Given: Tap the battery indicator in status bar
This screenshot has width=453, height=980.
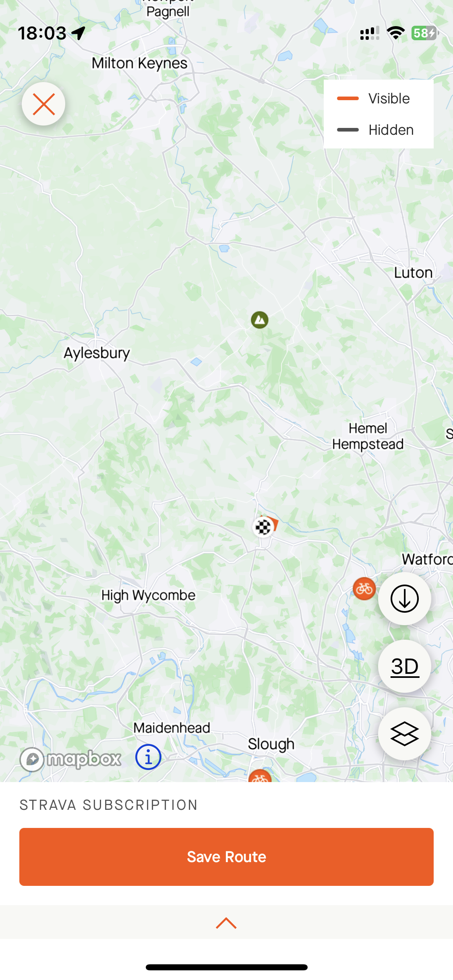Looking at the screenshot, I should pyautogui.click(x=424, y=33).
